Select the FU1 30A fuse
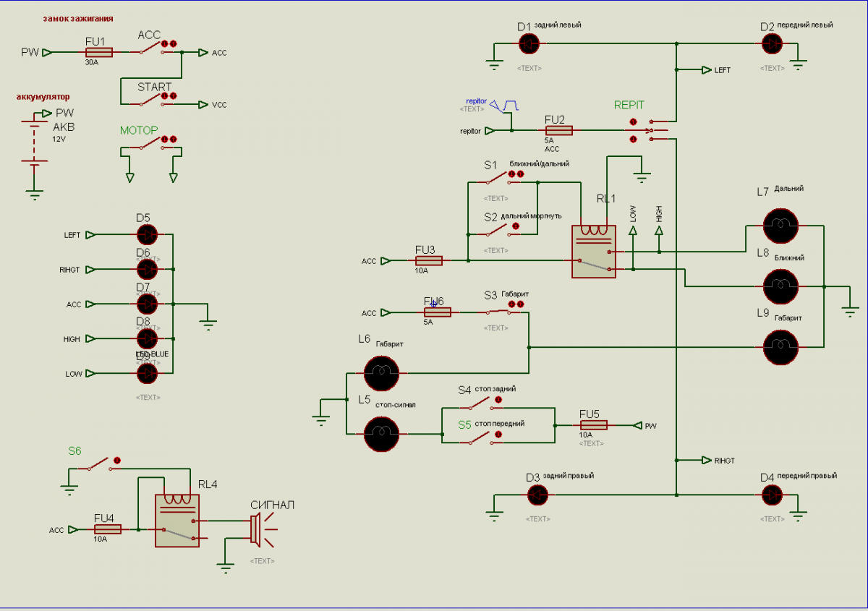 point(98,53)
